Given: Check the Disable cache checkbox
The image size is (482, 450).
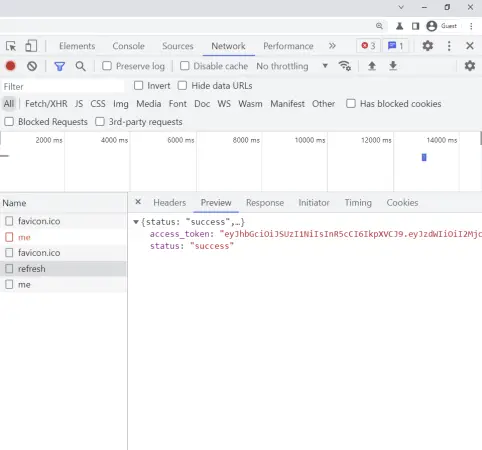Looking at the screenshot, I should [184, 66].
